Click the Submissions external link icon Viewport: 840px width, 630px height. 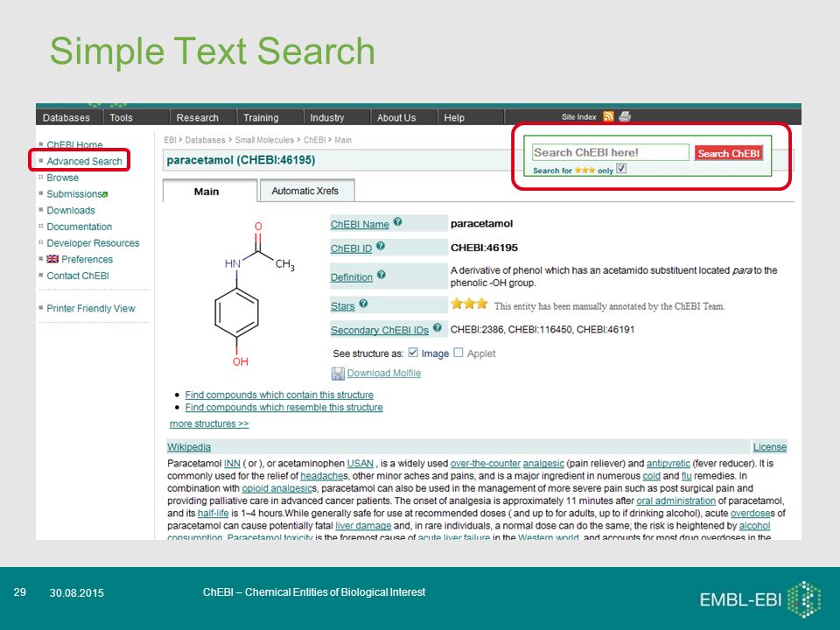coord(105,194)
